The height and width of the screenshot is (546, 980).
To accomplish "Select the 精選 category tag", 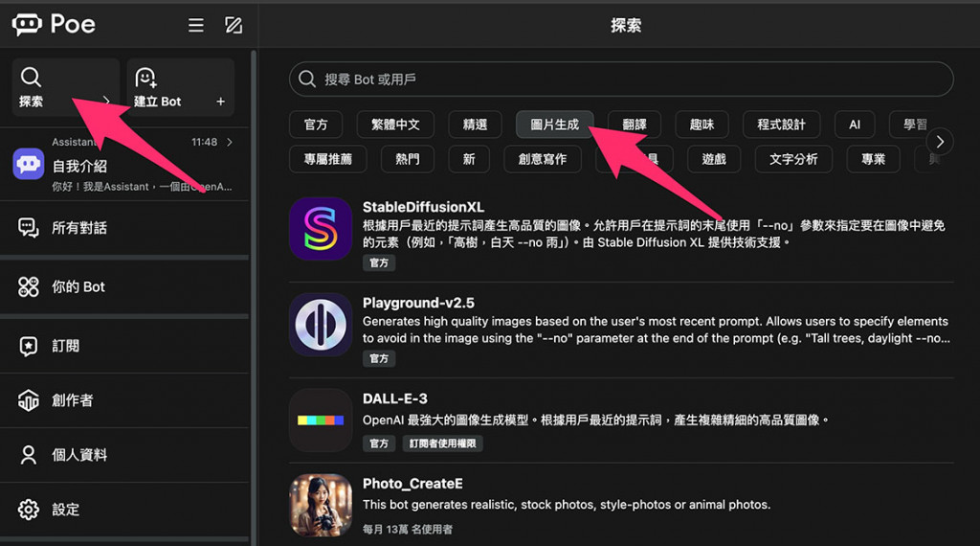I will 475,125.
